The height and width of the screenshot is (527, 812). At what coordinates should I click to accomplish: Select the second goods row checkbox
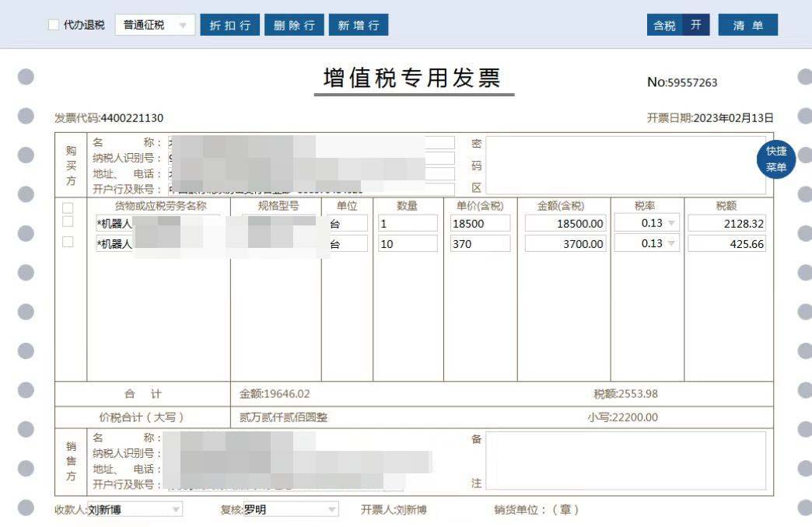68,243
